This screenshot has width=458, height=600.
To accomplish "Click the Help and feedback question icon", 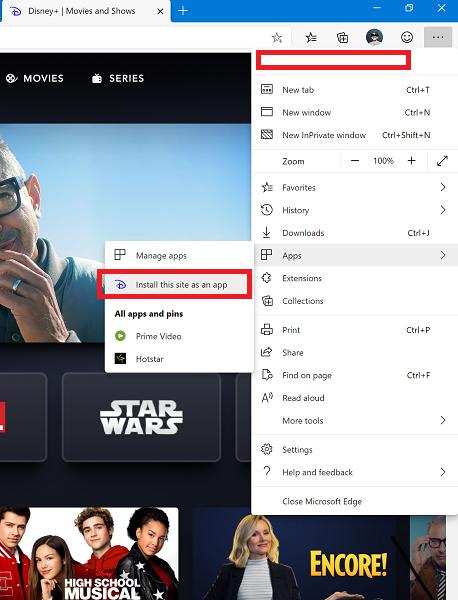I will point(267,472).
